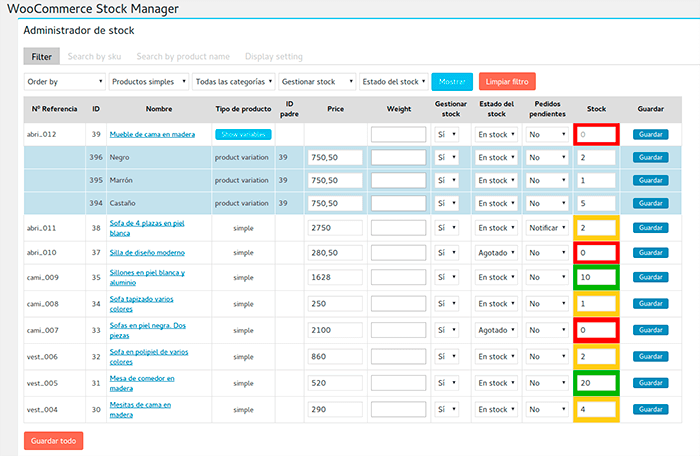700x456 pixels.
Task: Save the vest_004 row with Guardar
Action: pyautogui.click(x=650, y=409)
